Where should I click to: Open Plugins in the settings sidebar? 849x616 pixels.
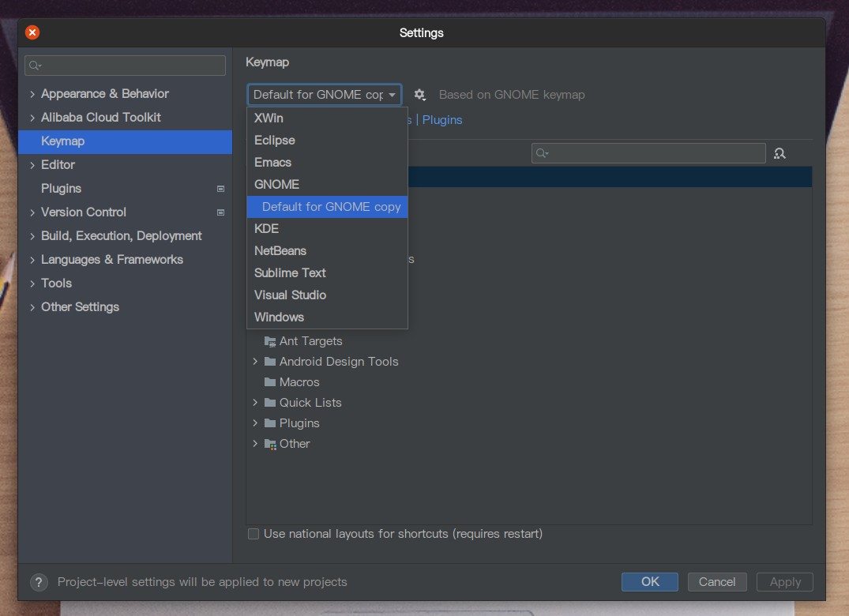pos(125,189)
